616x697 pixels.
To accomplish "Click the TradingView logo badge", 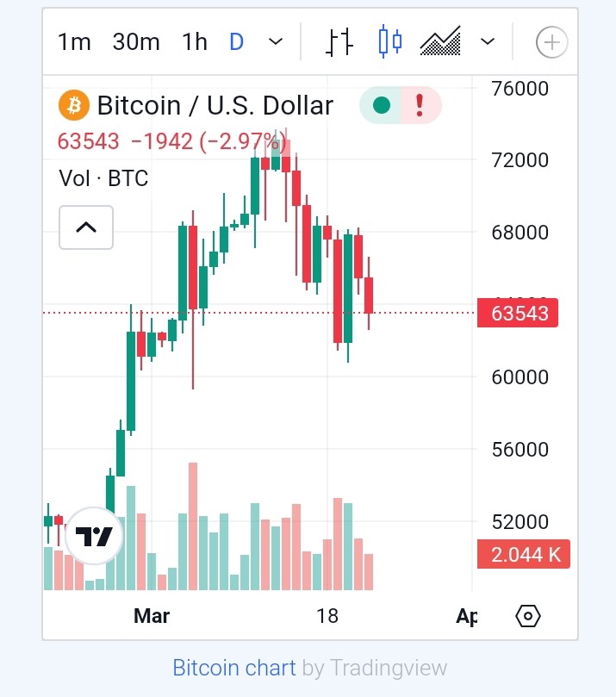I will pos(94,536).
